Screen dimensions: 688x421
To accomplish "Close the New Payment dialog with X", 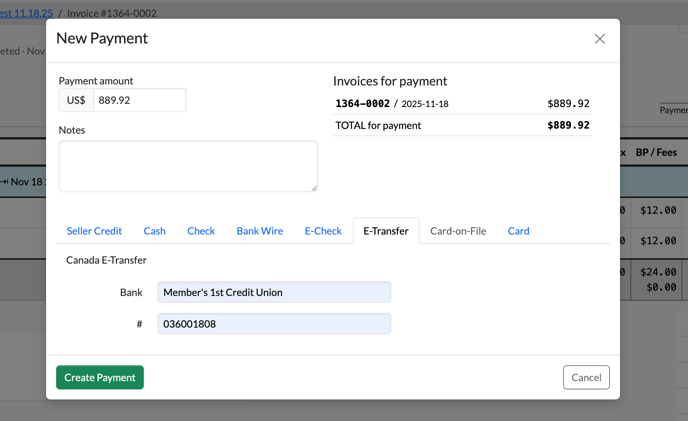I will [x=599, y=39].
